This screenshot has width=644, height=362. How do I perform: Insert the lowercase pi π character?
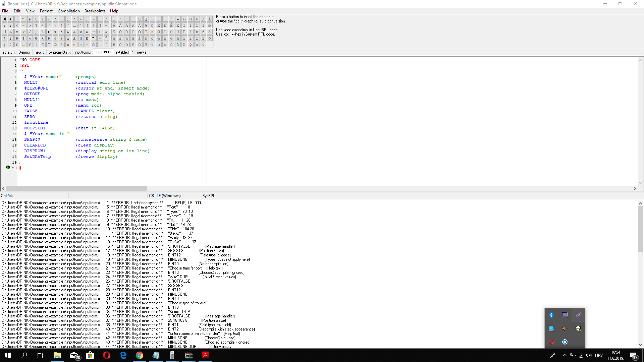(55, 32)
